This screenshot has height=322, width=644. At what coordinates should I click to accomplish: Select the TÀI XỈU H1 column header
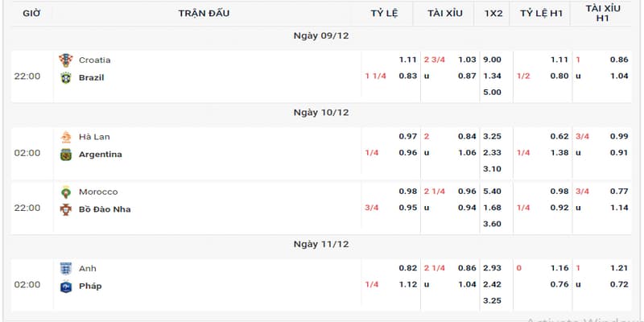(603, 13)
